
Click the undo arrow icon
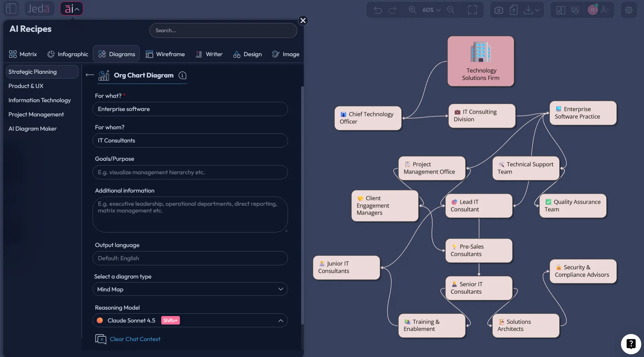pos(378,10)
